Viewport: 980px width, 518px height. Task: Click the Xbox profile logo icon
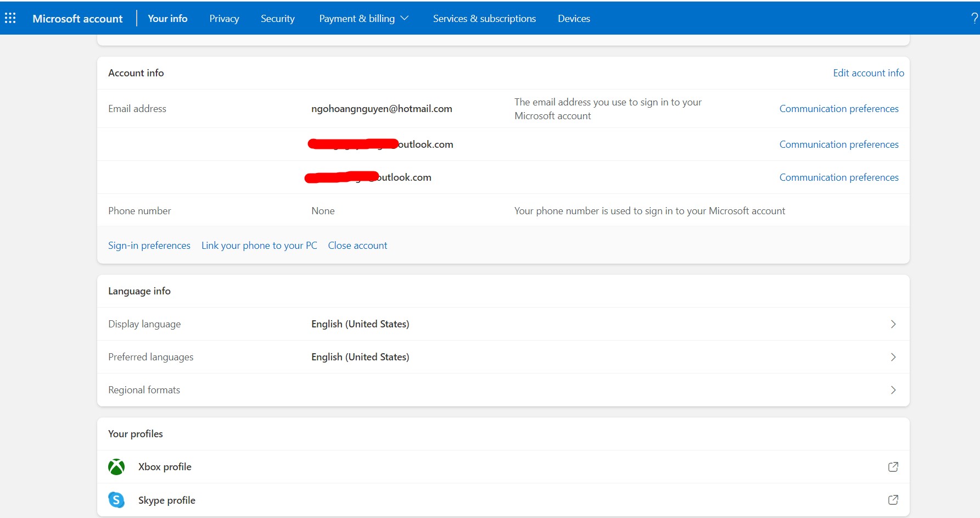116,467
